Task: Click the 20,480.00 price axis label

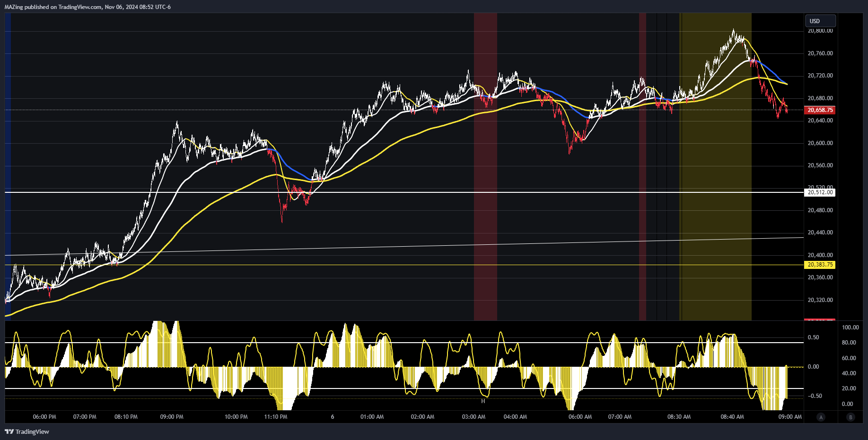Action: (820, 210)
